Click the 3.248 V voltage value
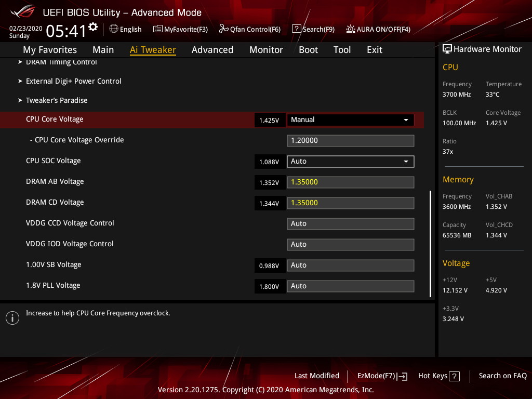532x399 pixels. [x=453, y=319]
